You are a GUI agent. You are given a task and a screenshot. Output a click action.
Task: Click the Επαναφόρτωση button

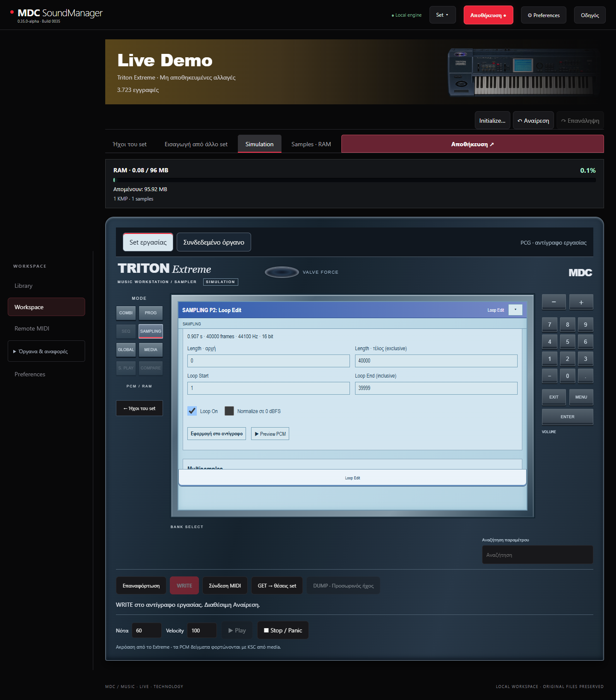[141, 585]
